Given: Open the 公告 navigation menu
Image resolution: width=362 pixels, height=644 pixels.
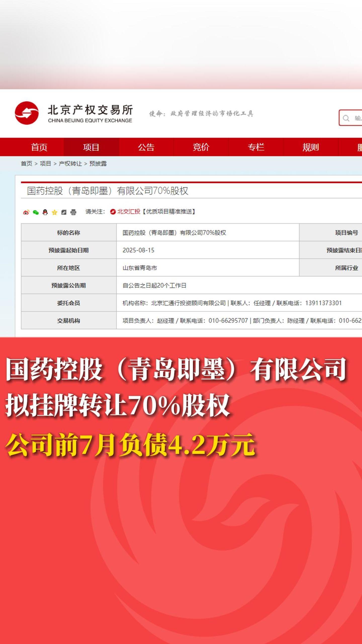Looking at the screenshot, I should (x=146, y=147).
